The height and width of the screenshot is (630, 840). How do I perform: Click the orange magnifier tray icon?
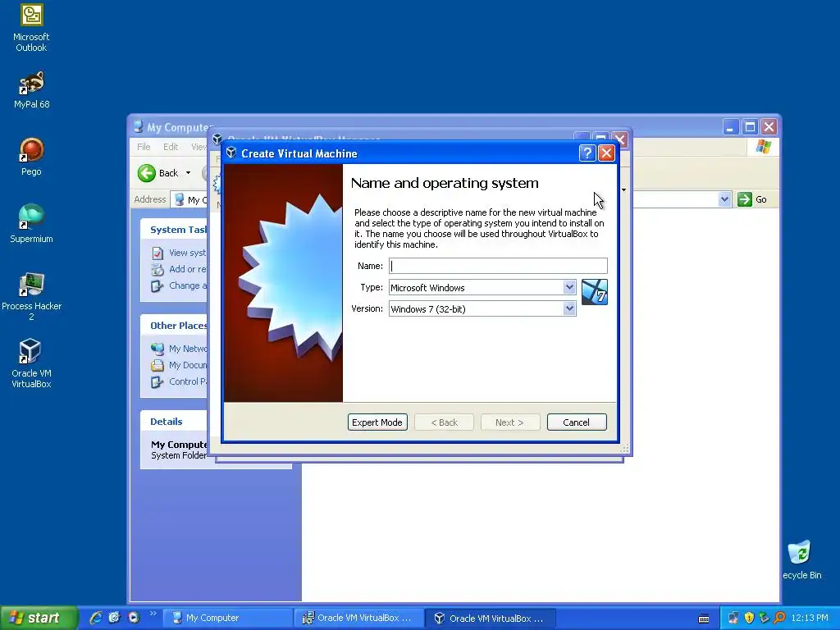(x=779, y=618)
